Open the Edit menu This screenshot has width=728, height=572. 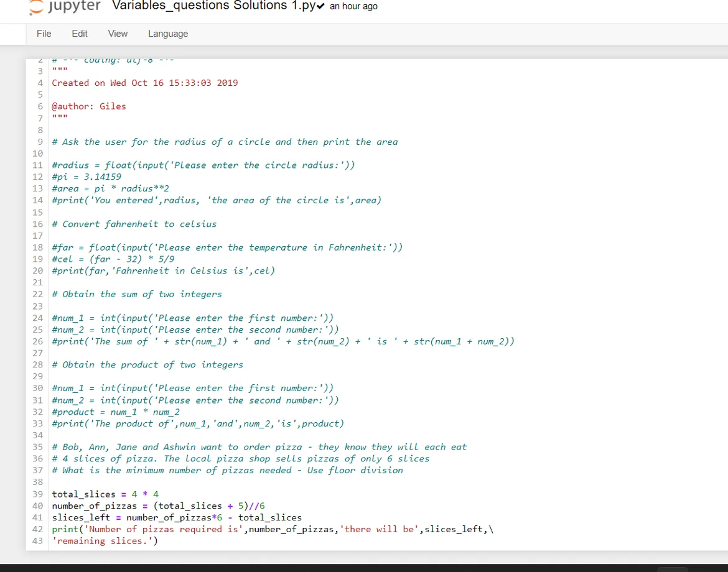tap(80, 34)
